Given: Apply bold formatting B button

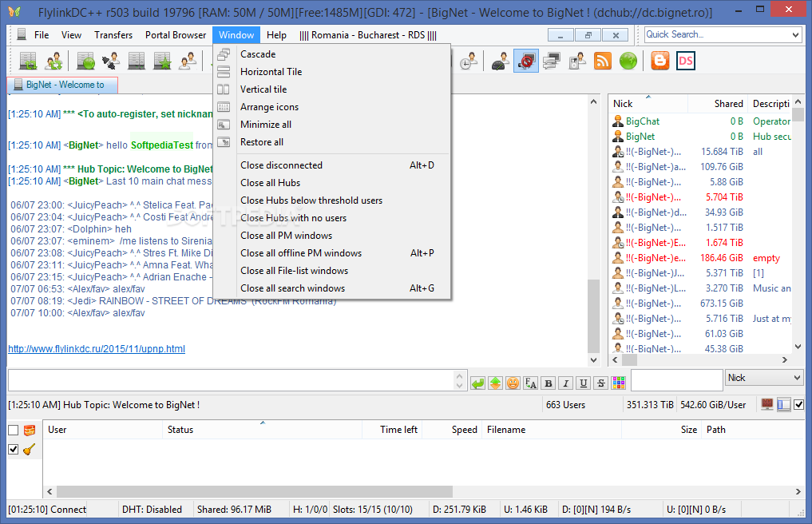Looking at the screenshot, I should pyautogui.click(x=549, y=383).
